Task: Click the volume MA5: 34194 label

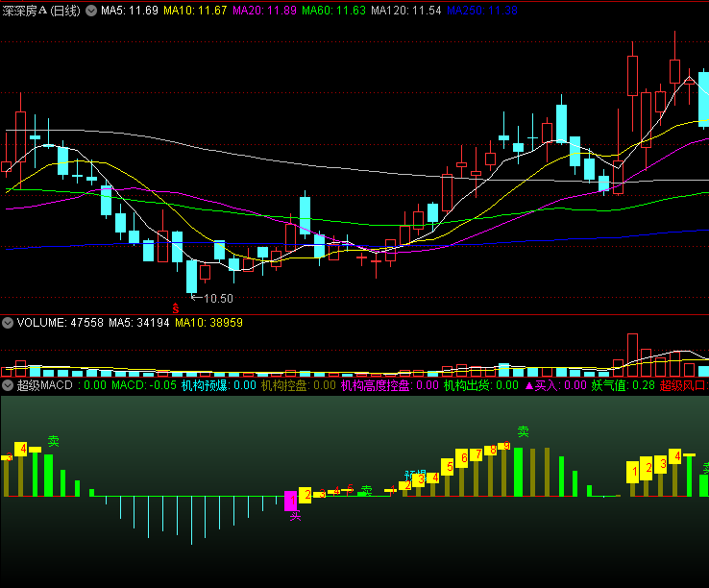Action: pyautogui.click(x=138, y=323)
